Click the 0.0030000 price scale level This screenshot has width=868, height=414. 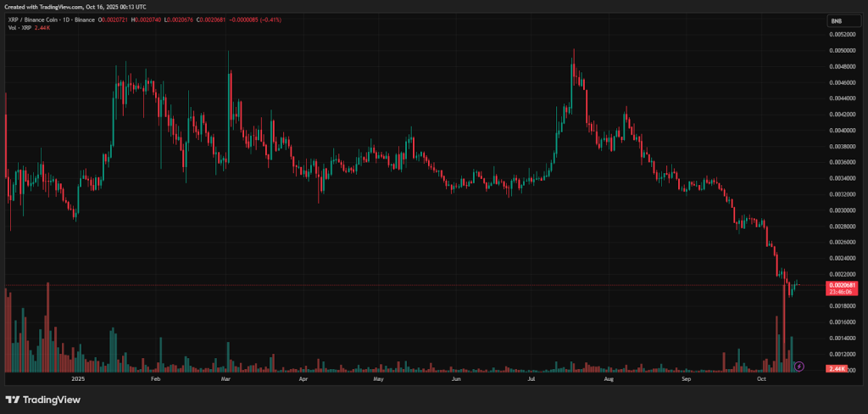pos(843,210)
